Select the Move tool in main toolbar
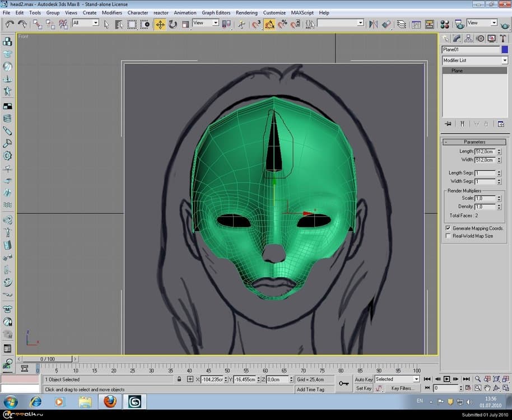Screen dimensions: 512x420 (160, 24)
